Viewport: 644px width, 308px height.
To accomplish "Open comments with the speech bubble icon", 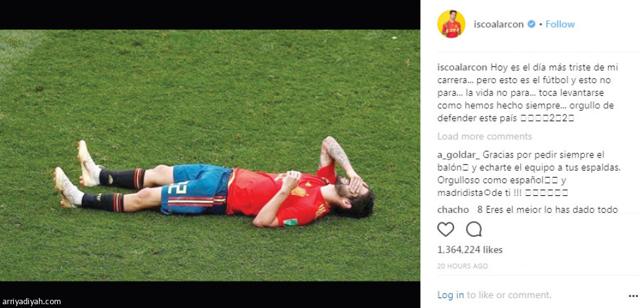I will 474,229.
